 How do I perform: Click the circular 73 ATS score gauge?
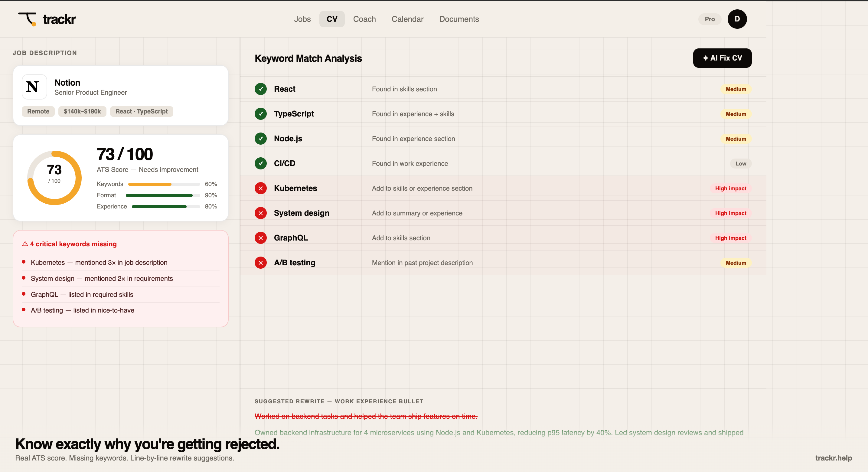click(54, 178)
